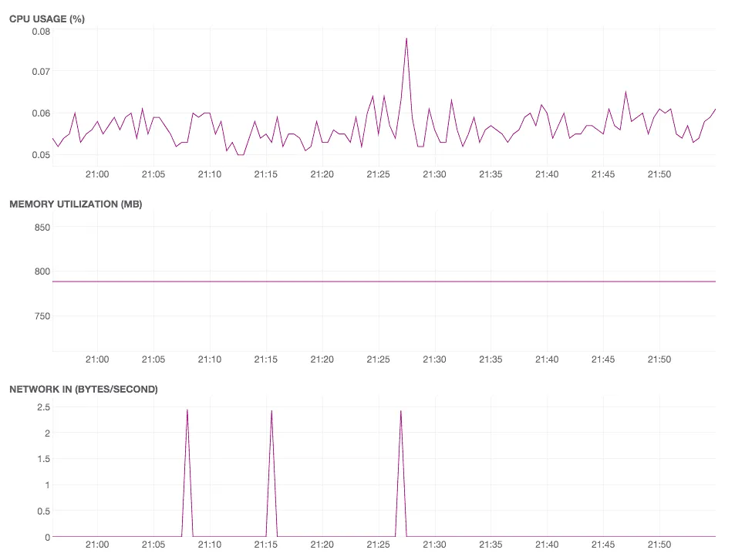Click the 2.5 label on network y-axis
735x560 pixels.
(44, 407)
